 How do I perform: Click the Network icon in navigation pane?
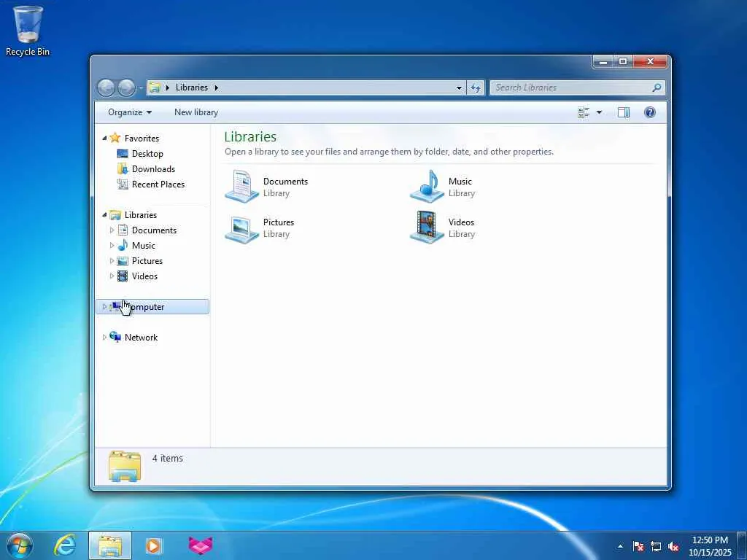coord(115,337)
